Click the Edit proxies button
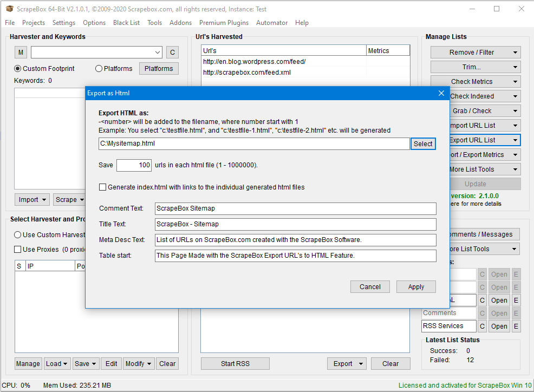 coord(112,364)
